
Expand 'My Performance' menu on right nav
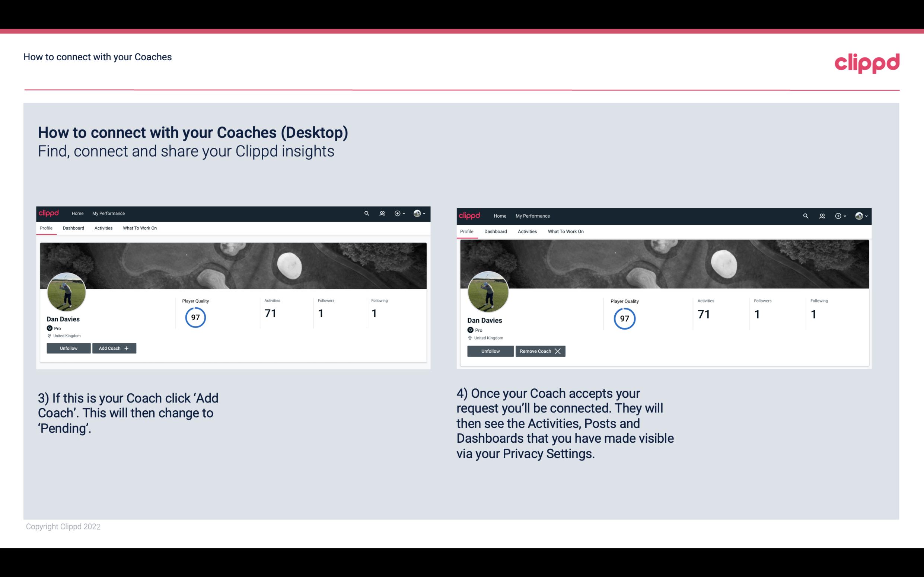tap(533, 215)
